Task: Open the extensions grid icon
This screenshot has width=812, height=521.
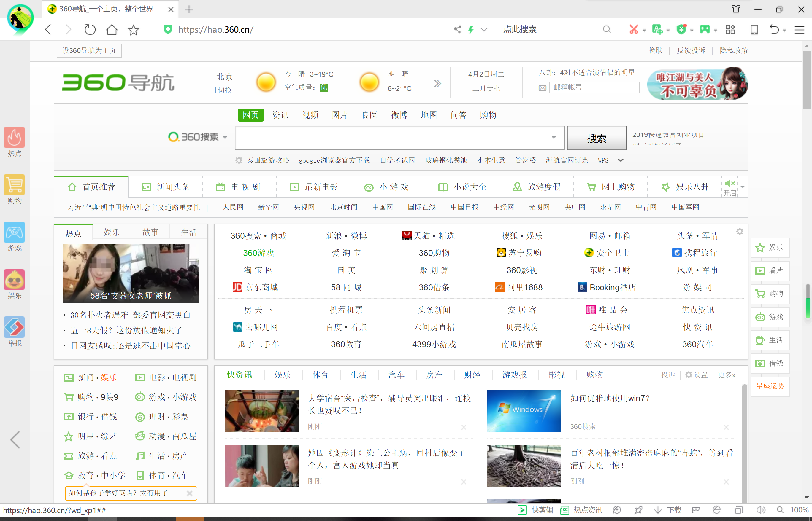Action: coord(730,29)
